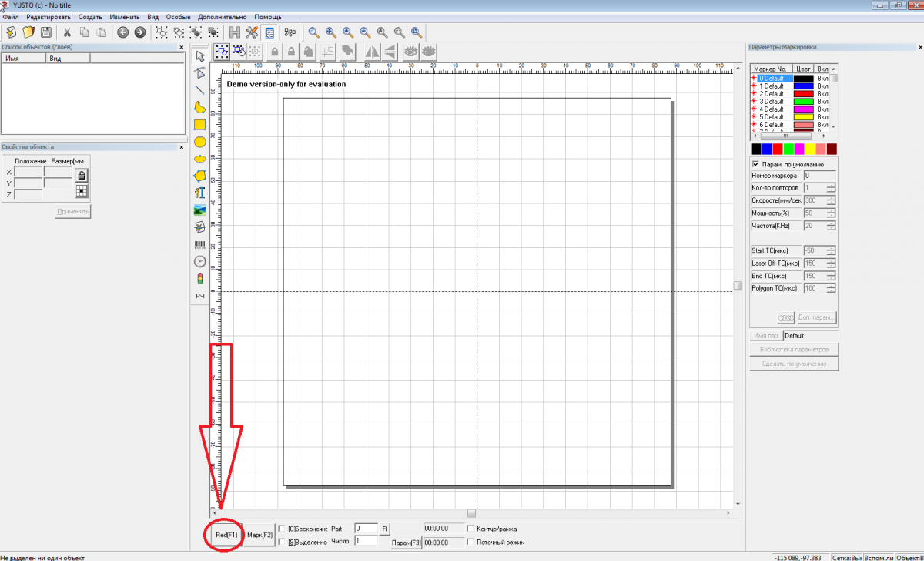
Task: Select the rectangle drawing tool
Action: tap(199, 124)
